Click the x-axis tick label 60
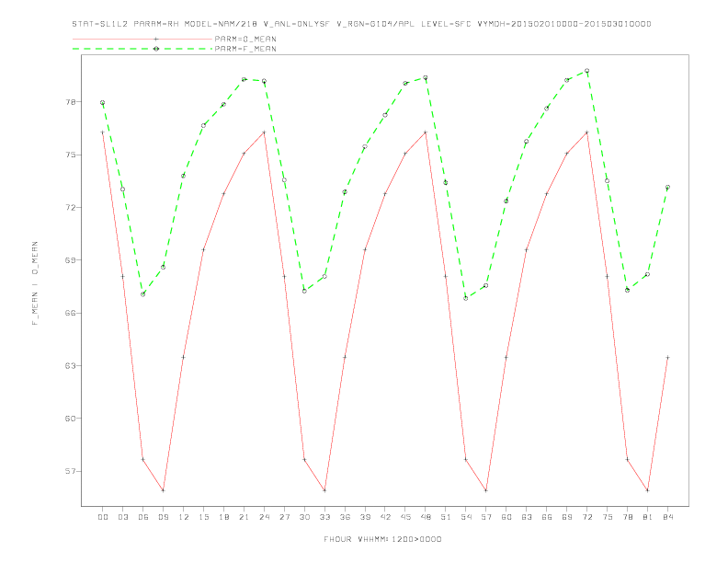728x563 pixels. click(506, 517)
